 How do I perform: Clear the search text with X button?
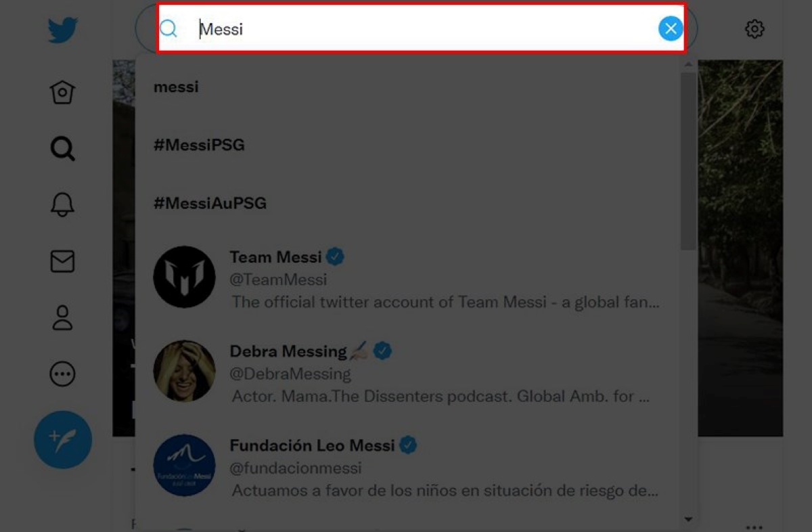pos(670,28)
